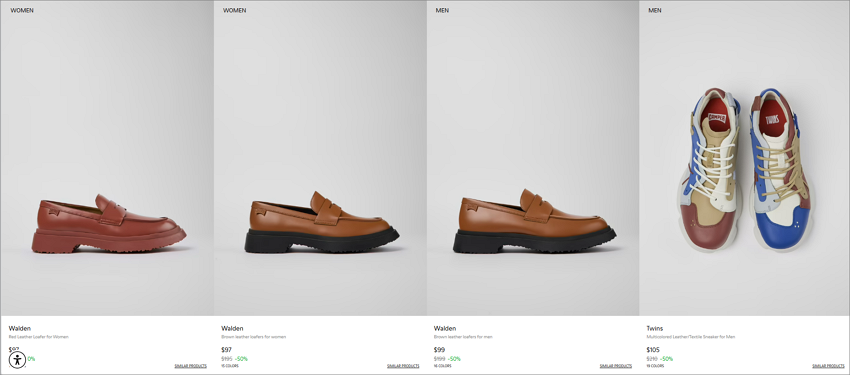
Task: Open the accessibility widget icon
Action: pos(17,360)
